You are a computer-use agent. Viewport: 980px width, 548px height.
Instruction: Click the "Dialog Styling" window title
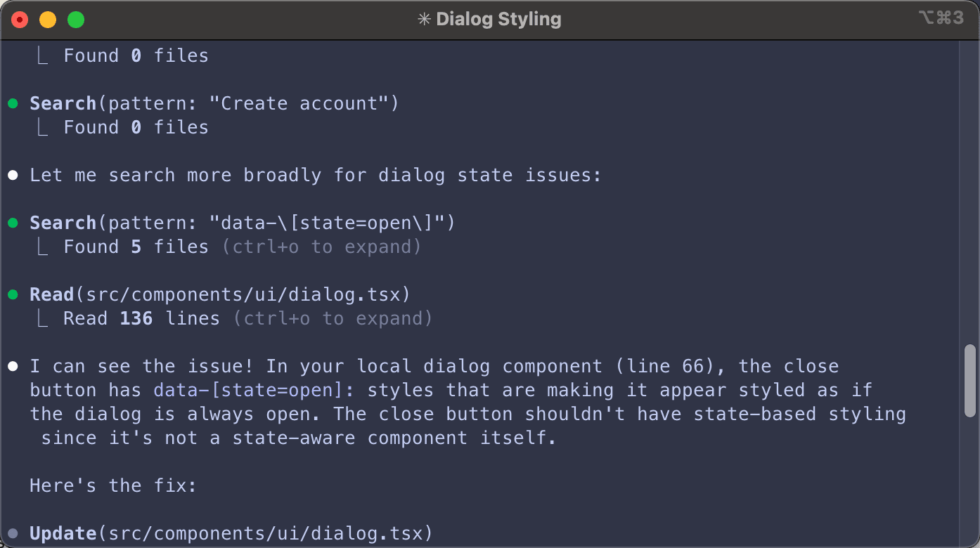tap(498, 20)
